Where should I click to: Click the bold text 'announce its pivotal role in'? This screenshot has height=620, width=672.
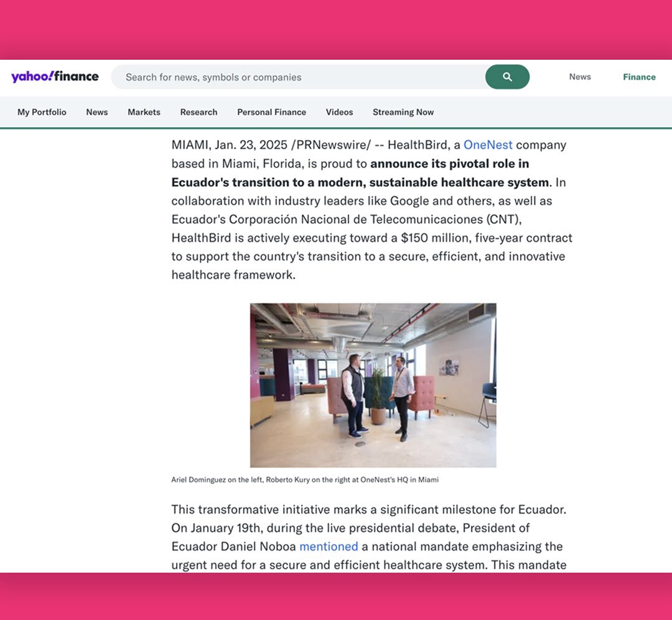click(450, 164)
